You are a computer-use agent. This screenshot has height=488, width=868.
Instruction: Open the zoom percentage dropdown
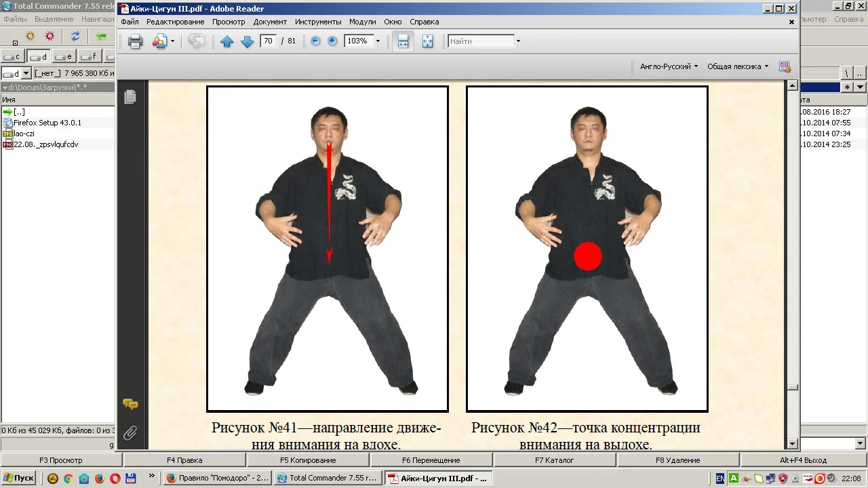378,41
